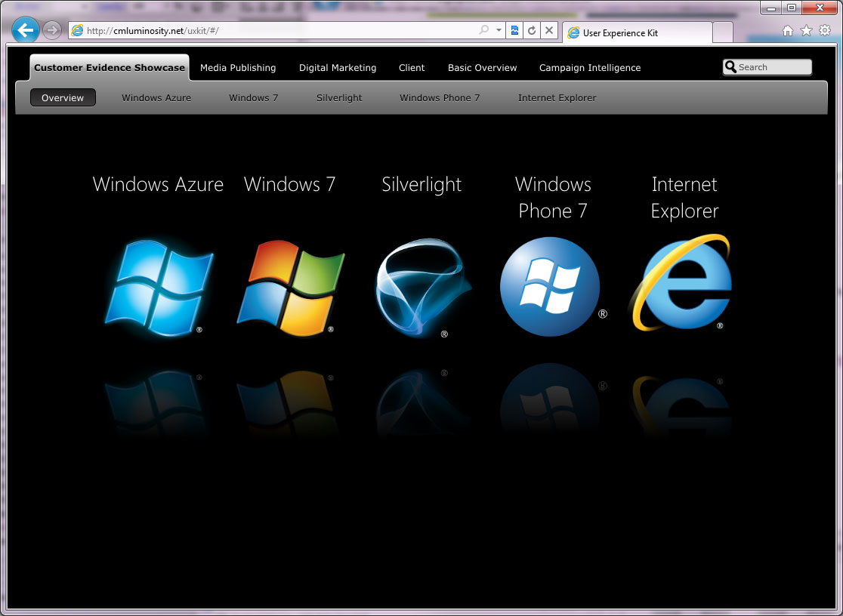
Task: Maximize the browser window
Action: pos(792,8)
